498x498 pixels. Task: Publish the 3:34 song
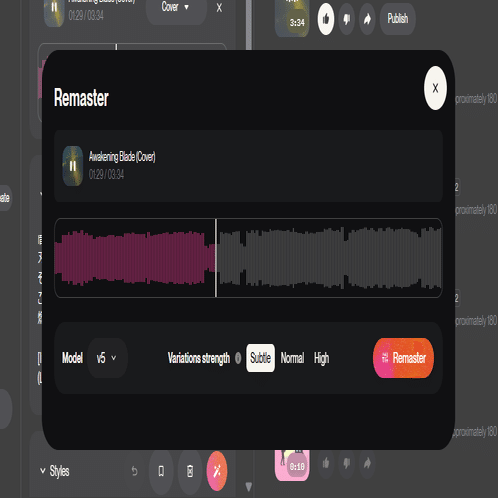397,19
